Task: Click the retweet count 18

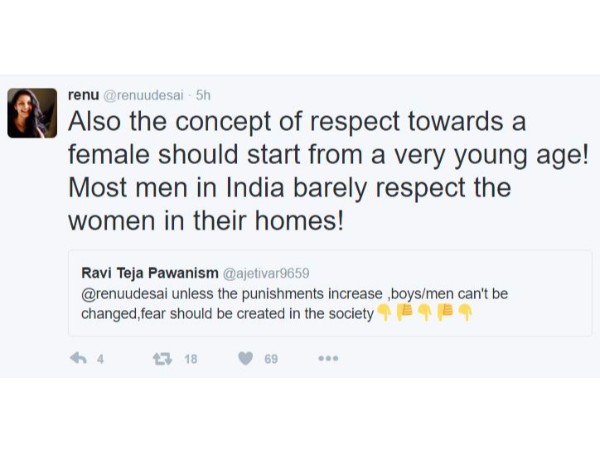Action: point(190,359)
